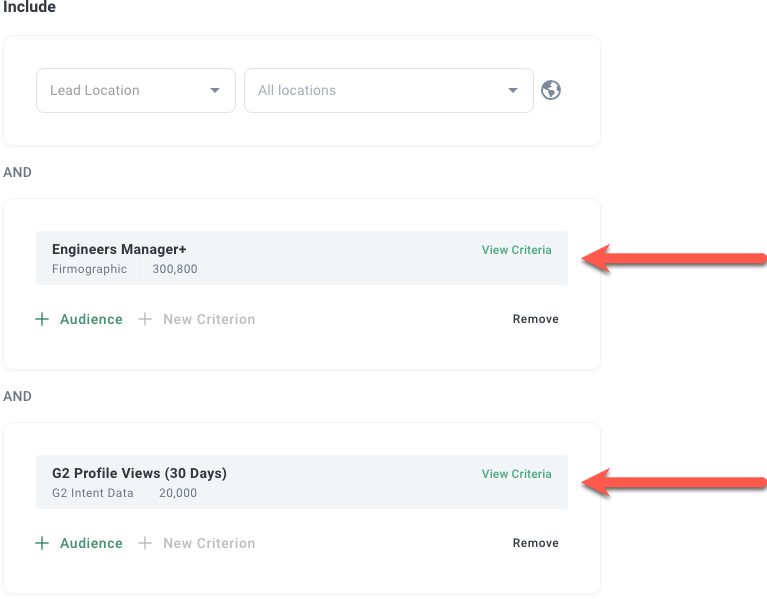Viewport: 767px width, 599px height.
Task: Click the plus icon before New Criterion under G2 Profile Views
Action: 145,543
